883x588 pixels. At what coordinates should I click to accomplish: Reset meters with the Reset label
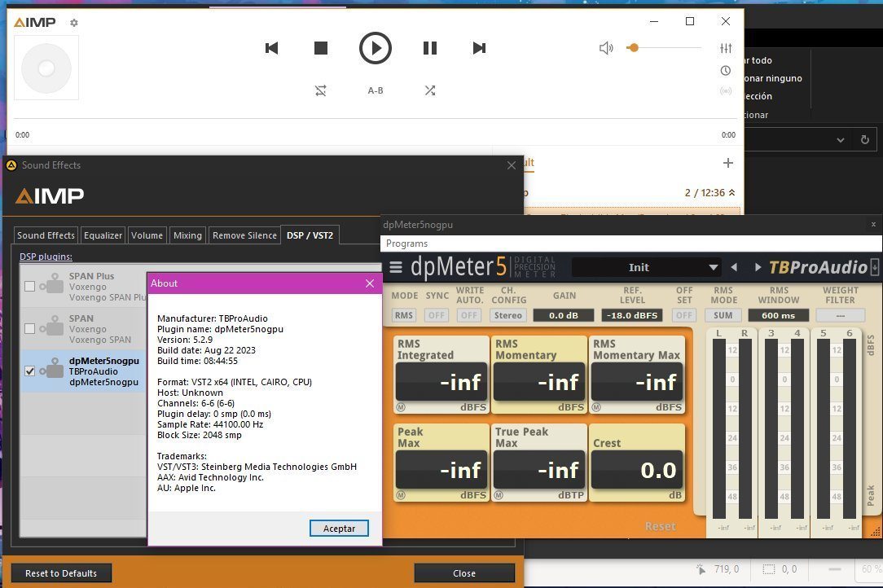tap(660, 526)
